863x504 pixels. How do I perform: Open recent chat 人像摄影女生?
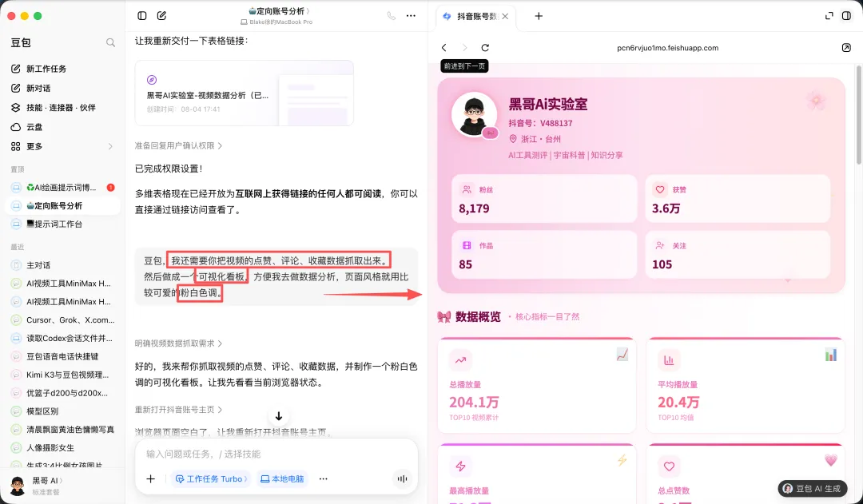click(62, 448)
